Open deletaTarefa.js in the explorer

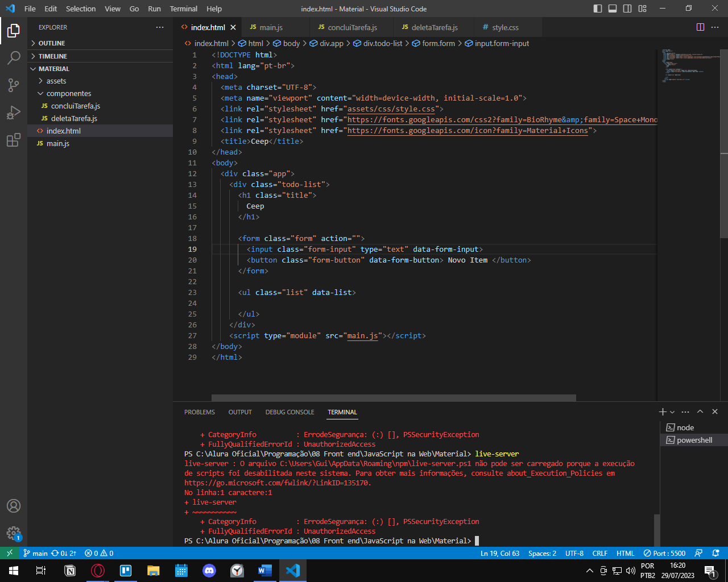pyautogui.click(x=100, y=119)
